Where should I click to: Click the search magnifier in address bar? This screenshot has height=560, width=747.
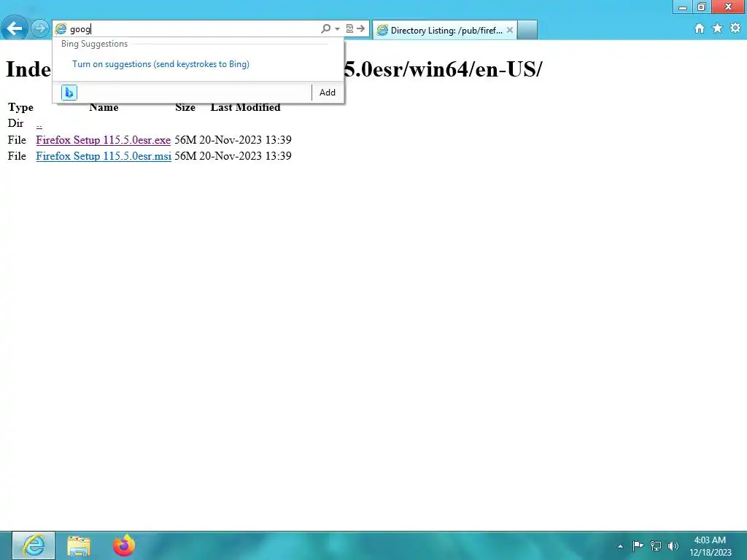coord(325,28)
